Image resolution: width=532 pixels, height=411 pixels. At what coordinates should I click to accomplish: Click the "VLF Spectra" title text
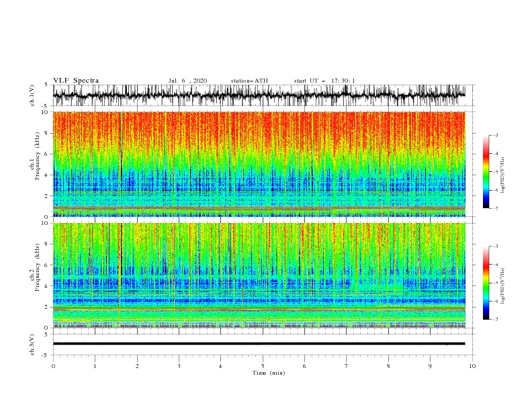[x=76, y=81]
